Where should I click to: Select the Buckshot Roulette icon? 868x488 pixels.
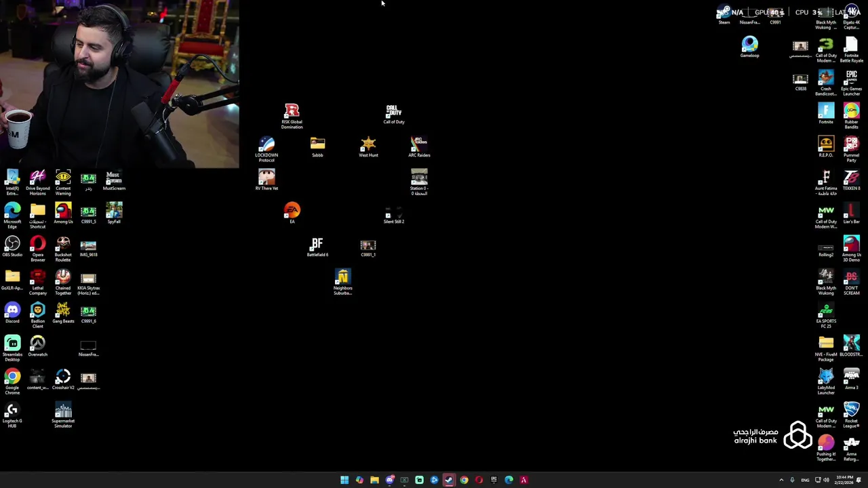[x=63, y=249]
